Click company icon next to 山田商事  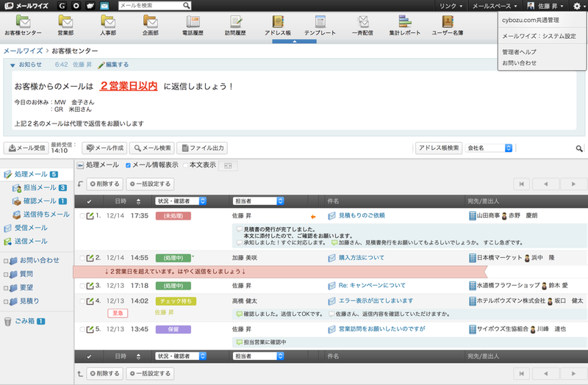(473, 216)
